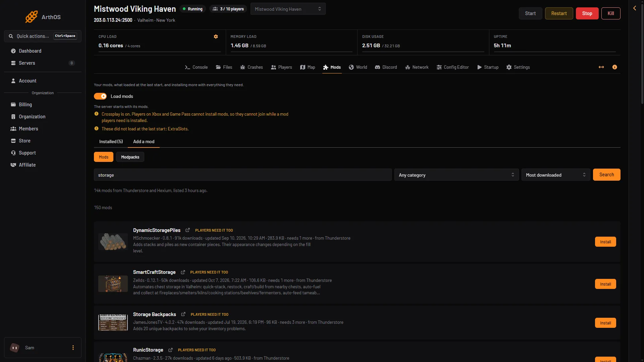The height and width of the screenshot is (362, 644).
Task: Switch to the Console tab
Action: [196, 67]
